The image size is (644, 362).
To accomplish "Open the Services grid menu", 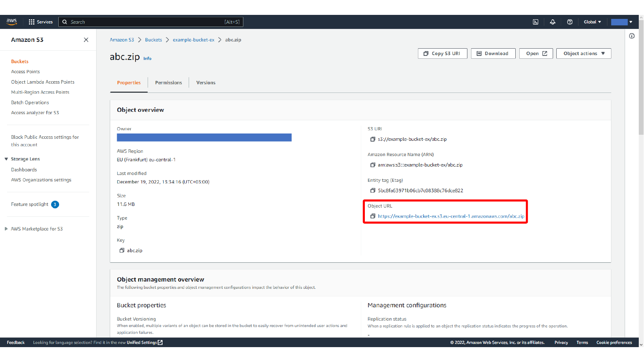I will (x=41, y=22).
